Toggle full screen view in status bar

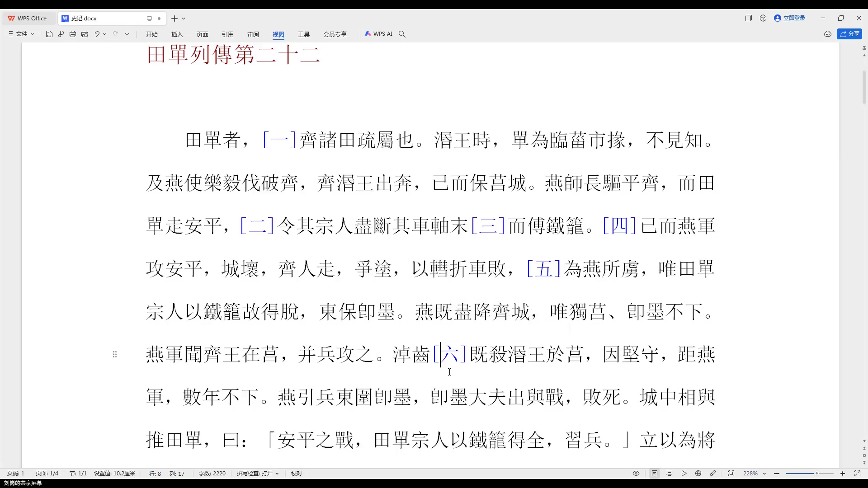coord(858,473)
